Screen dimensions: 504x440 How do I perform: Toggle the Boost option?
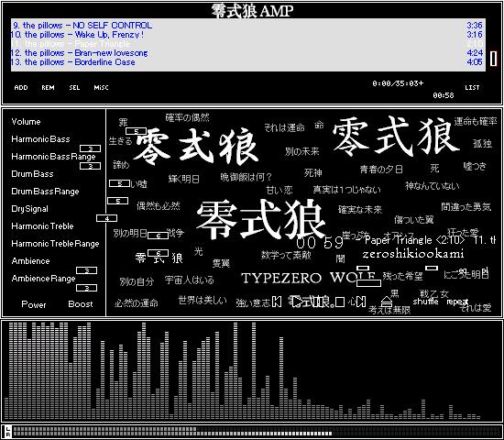coord(81,304)
